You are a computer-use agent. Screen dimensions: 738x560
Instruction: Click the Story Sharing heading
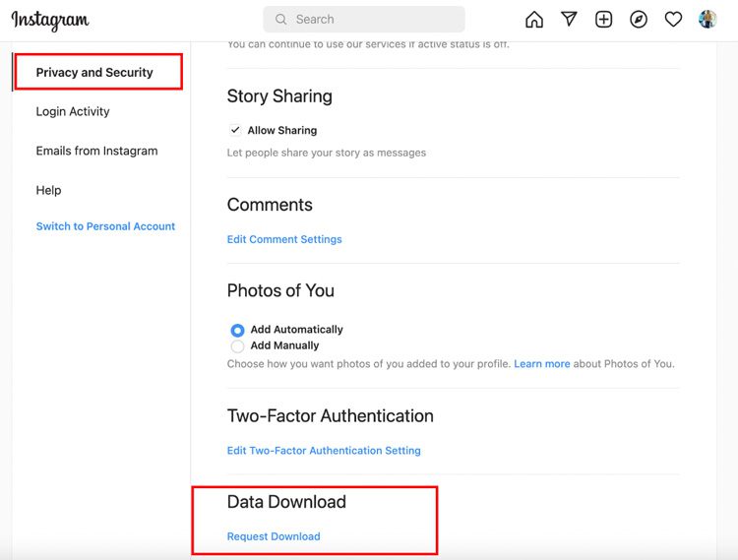pyautogui.click(x=279, y=96)
